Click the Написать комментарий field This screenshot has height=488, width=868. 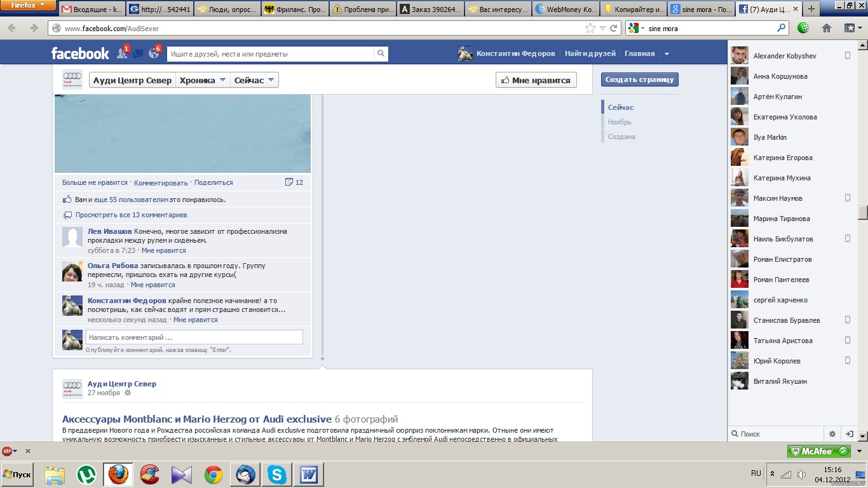click(x=194, y=337)
